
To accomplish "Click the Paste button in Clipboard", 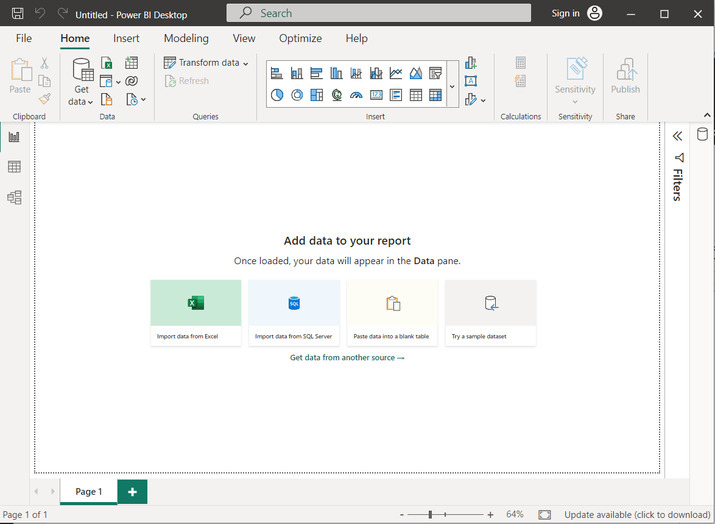I will (21, 76).
